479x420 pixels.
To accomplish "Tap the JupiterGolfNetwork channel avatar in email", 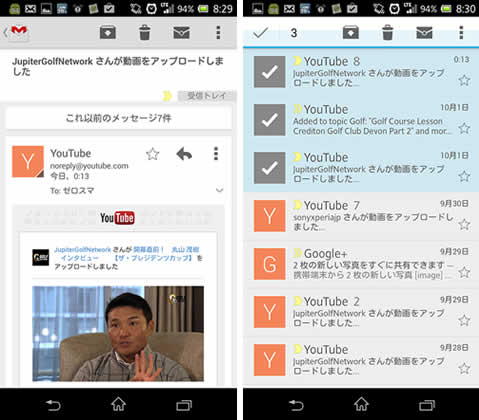I will [x=41, y=257].
